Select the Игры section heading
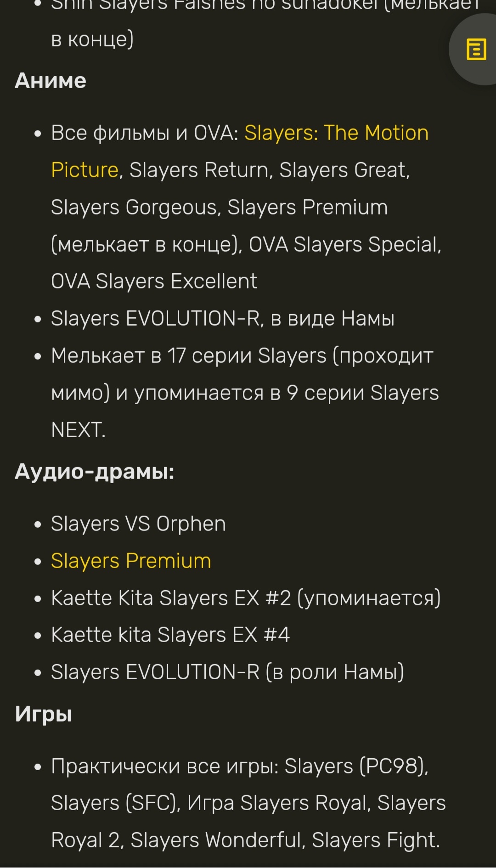Image resolution: width=496 pixels, height=868 pixels. 44,714
